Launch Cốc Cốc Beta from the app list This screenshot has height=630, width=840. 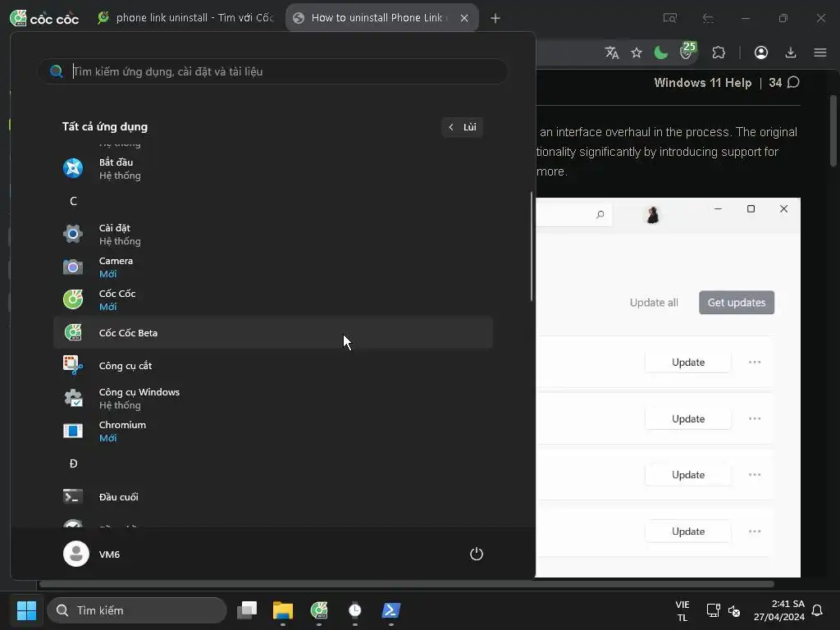click(273, 333)
